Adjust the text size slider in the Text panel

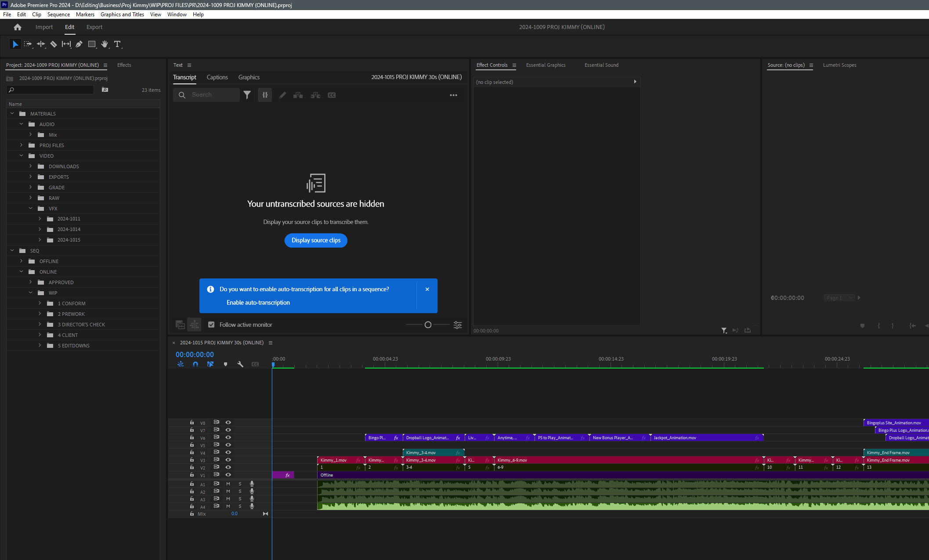coord(428,325)
